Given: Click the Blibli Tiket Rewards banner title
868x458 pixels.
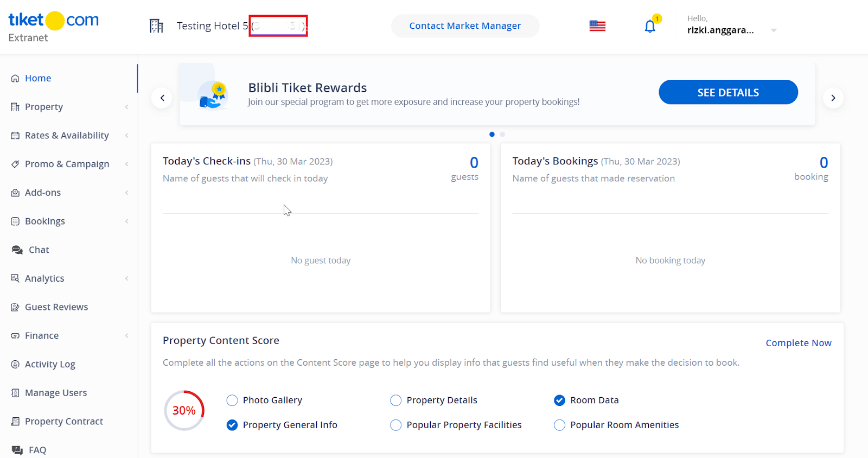Looking at the screenshot, I should tap(308, 88).
